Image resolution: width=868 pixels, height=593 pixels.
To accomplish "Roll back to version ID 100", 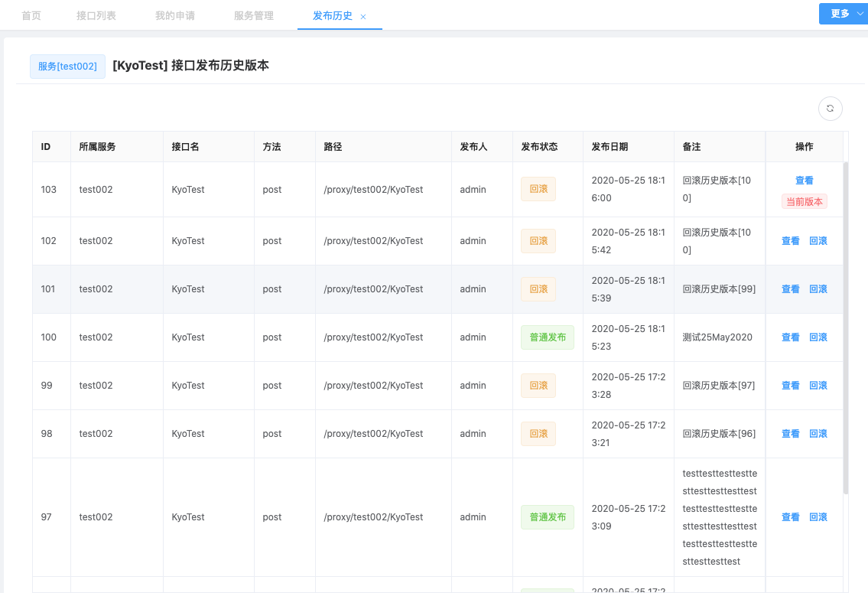I will (818, 337).
